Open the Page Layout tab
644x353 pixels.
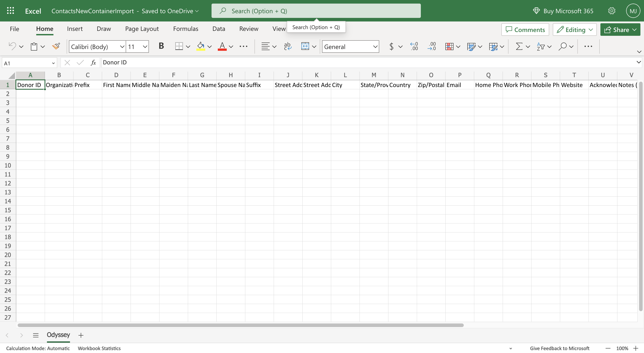coord(142,29)
